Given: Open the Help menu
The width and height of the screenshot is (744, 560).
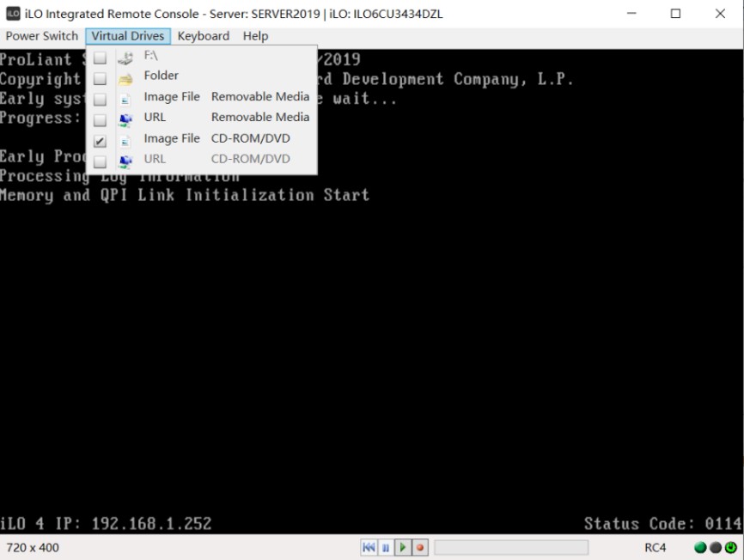Looking at the screenshot, I should 255,36.
